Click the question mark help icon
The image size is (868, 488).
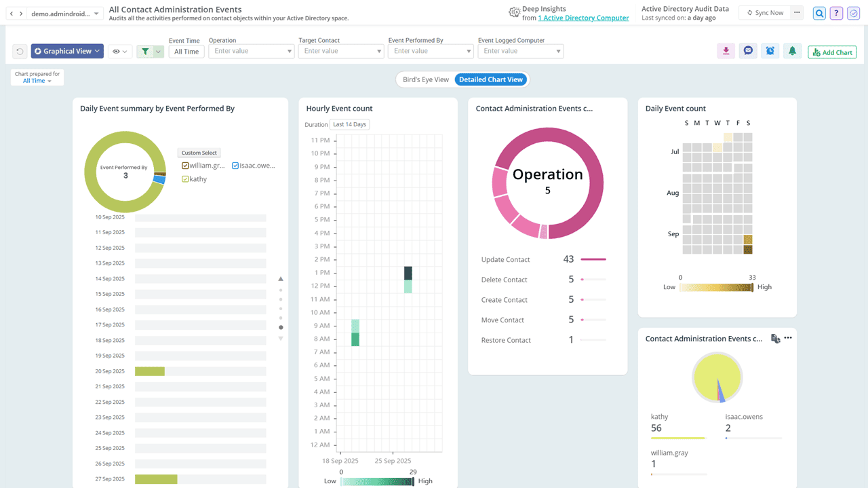837,13
